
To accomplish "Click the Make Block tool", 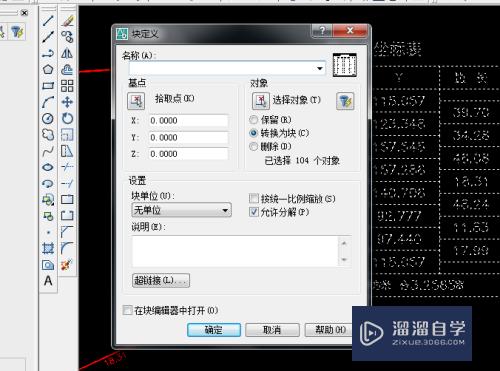I will (48, 216).
